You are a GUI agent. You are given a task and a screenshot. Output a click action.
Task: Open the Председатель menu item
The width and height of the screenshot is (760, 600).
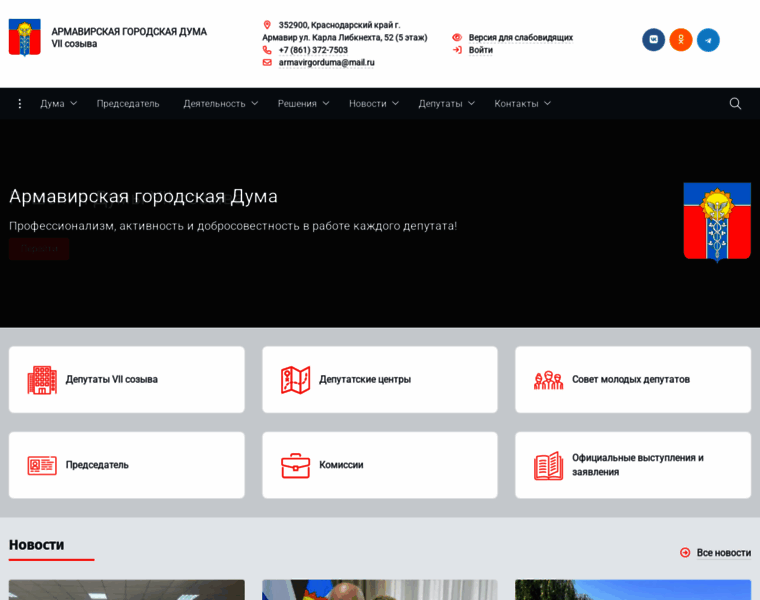click(128, 103)
